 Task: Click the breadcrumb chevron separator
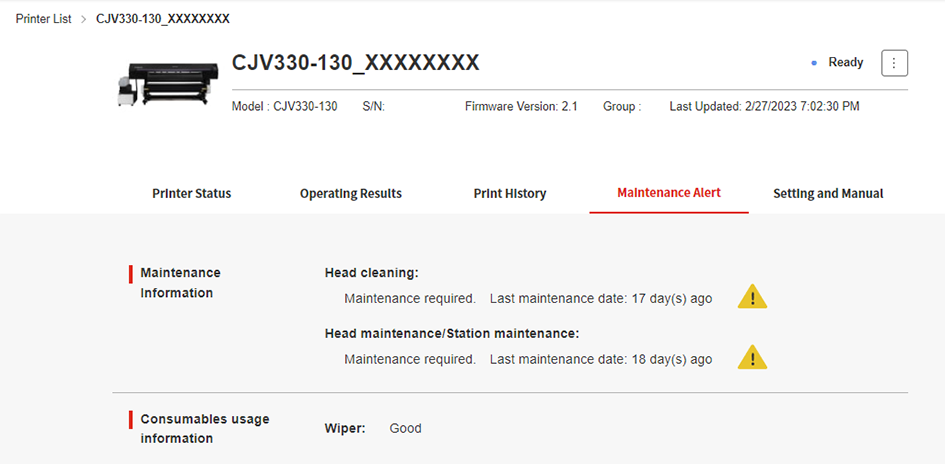tap(84, 19)
